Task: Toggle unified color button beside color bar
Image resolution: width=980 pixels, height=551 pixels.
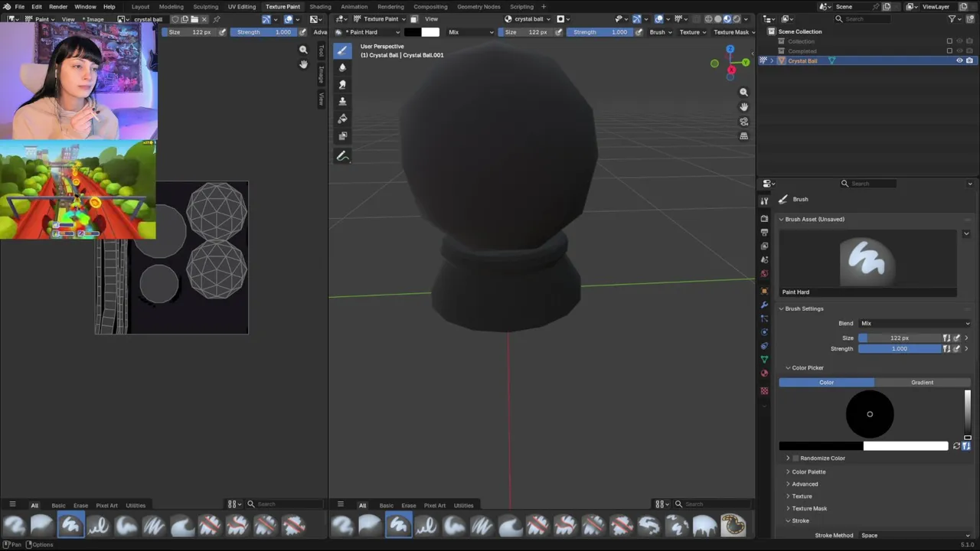Action: click(x=966, y=446)
